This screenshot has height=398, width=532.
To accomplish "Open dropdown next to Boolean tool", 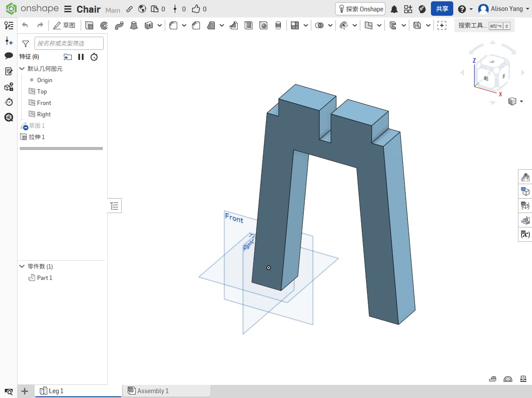I will click(x=330, y=25).
